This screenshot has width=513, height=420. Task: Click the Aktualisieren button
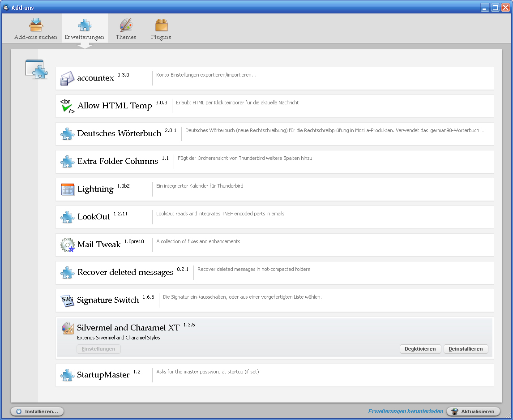(x=473, y=411)
